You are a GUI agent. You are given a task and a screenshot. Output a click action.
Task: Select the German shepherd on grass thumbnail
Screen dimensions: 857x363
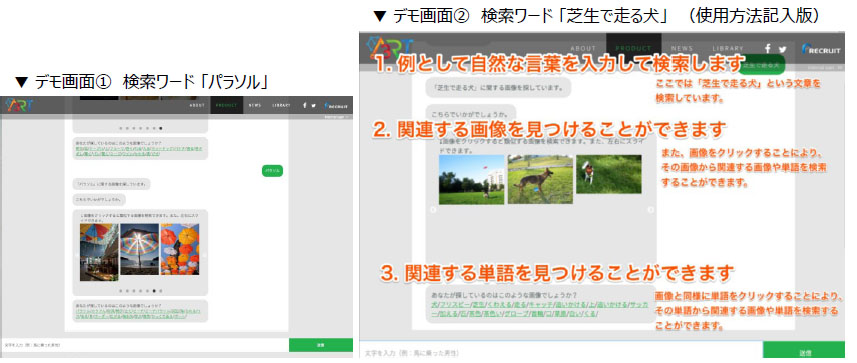tap(540, 179)
